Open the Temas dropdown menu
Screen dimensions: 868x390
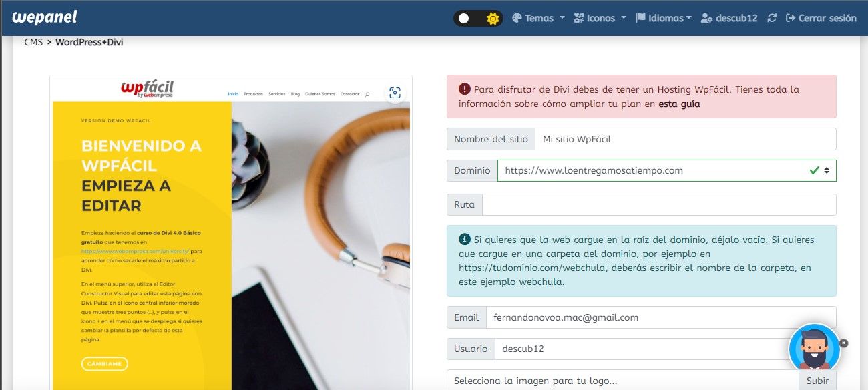[538, 18]
